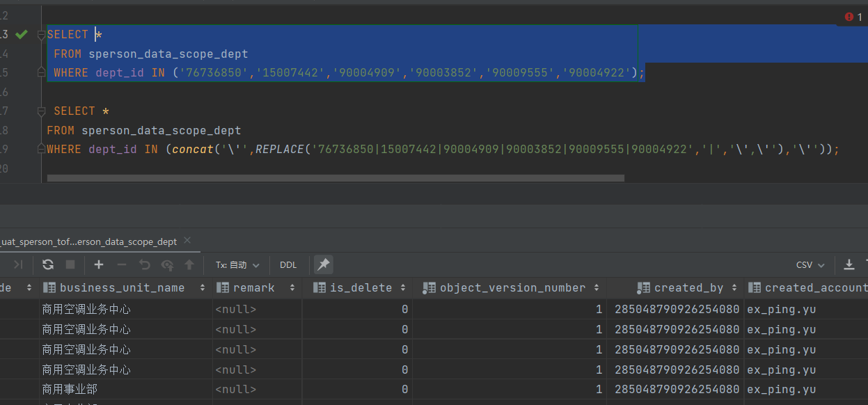
Task: Click the concat function in the second query
Action: (x=193, y=149)
